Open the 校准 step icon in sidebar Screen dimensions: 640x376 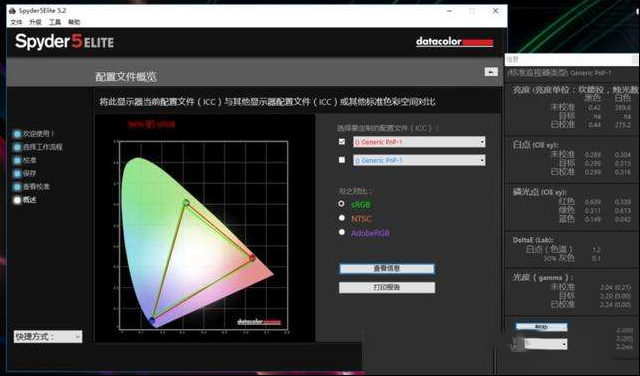coord(17,160)
